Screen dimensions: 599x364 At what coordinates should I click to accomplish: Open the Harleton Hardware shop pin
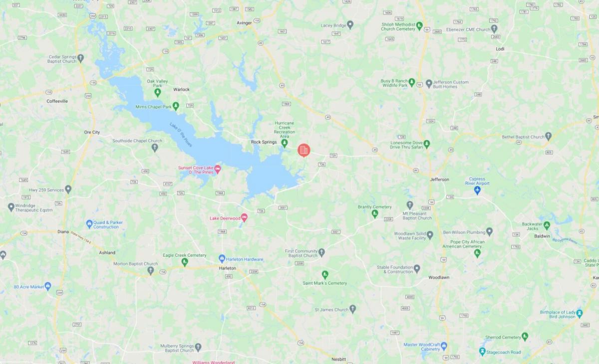tap(222, 258)
